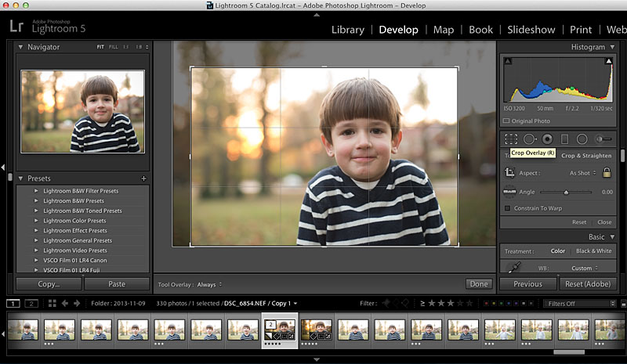627x364 pixels.
Task: Collapse the top module panel arrow
Action: click(x=317, y=15)
